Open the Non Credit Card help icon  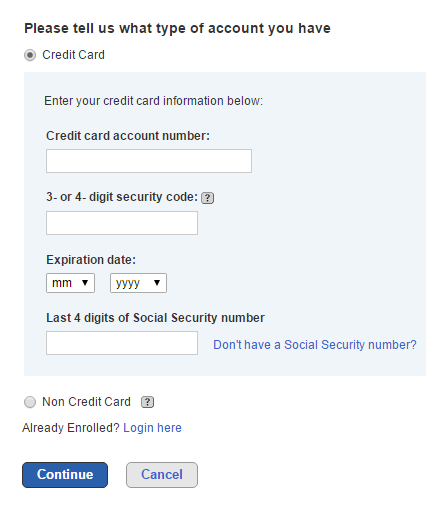click(147, 402)
